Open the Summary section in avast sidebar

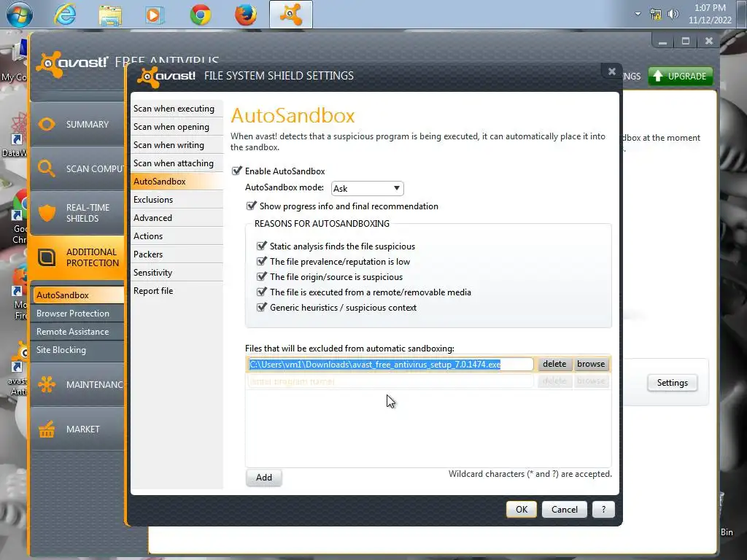click(x=77, y=124)
